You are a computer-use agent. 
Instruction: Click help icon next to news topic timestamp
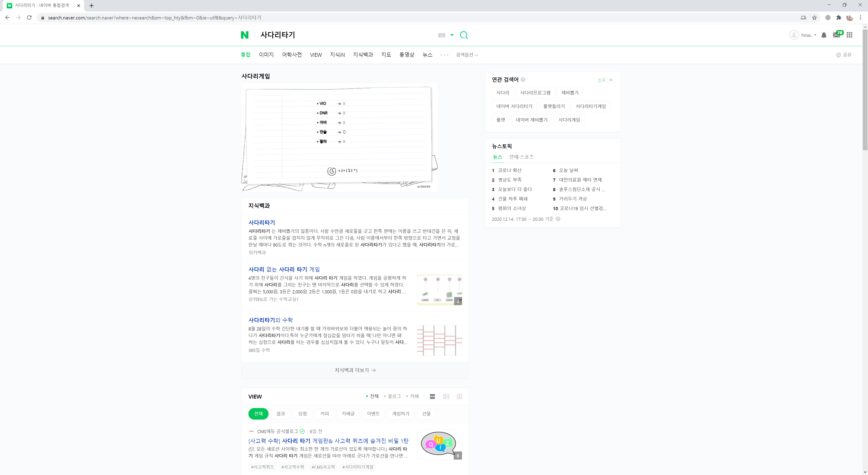(558, 219)
